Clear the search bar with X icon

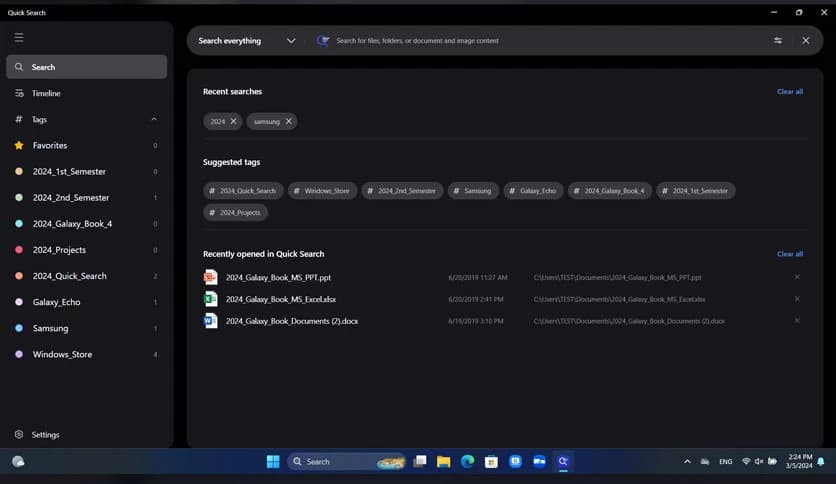[806, 41]
